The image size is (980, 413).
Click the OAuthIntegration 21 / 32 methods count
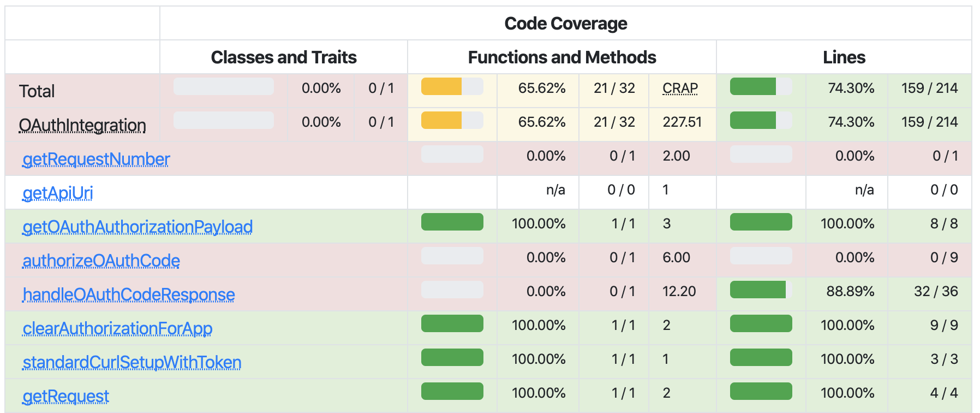coord(614,122)
